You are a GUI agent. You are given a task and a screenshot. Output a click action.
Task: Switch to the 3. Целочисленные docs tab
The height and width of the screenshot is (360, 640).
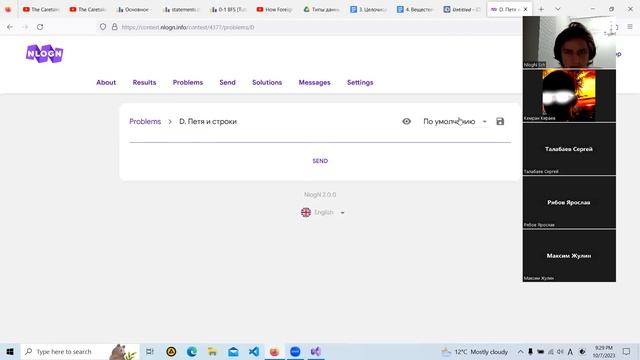(x=368, y=9)
